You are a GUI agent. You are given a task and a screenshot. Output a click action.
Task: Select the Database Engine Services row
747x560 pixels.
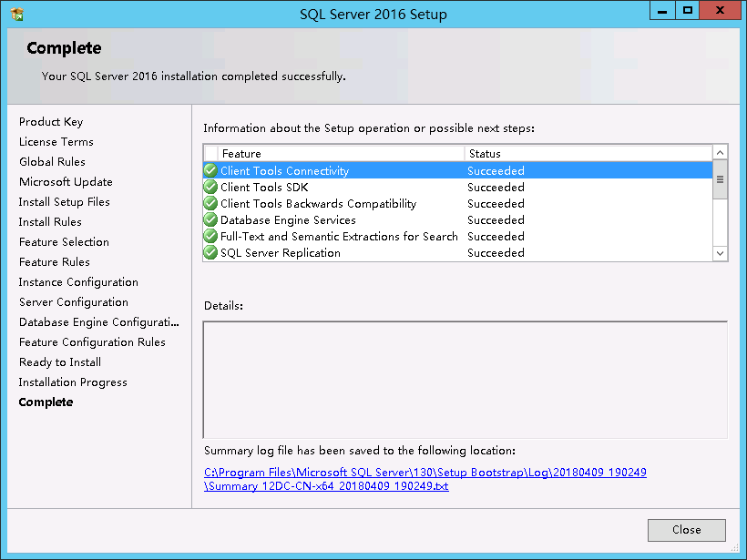click(x=458, y=220)
